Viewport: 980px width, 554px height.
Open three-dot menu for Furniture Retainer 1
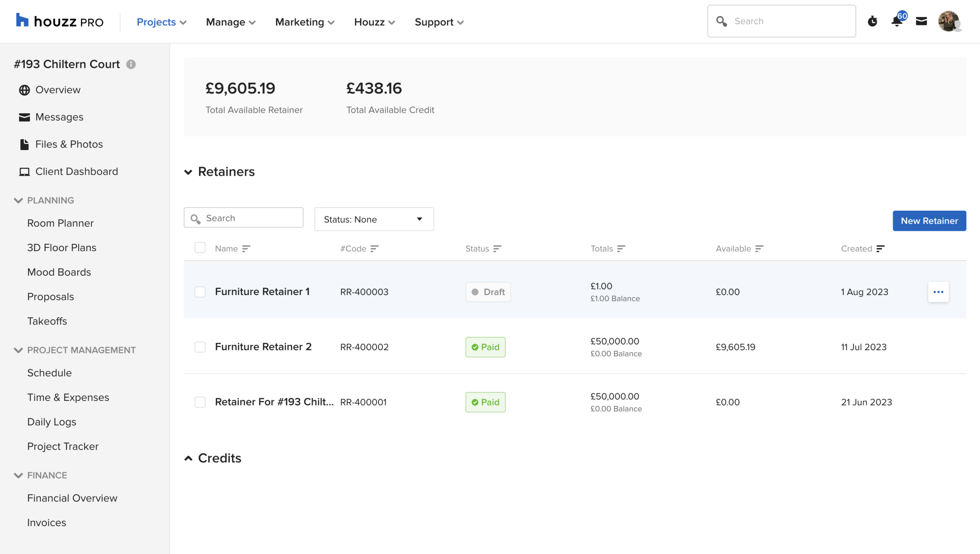(938, 292)
